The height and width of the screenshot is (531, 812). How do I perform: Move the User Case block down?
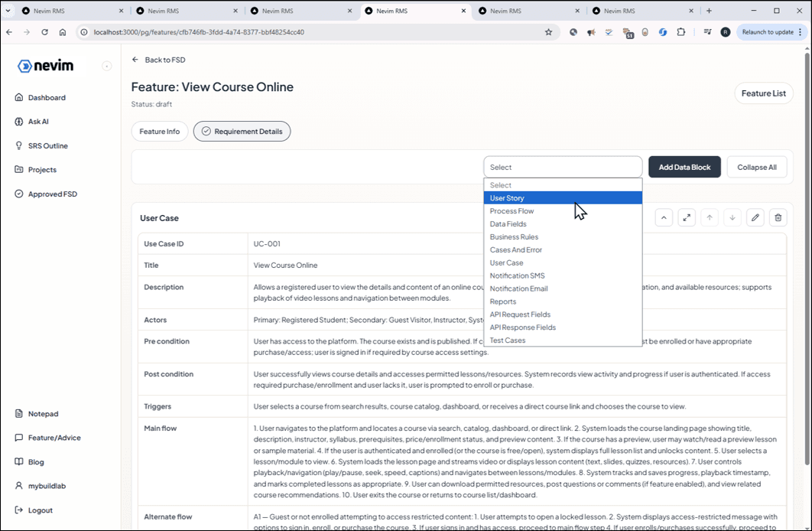pyautogui.click(x=732, y=217)
